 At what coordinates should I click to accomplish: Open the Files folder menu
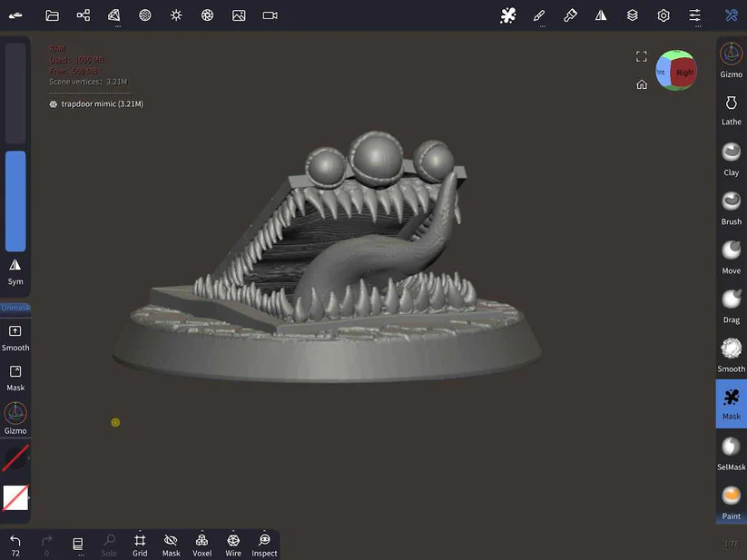pyautogui.click(x=52, y=15)
